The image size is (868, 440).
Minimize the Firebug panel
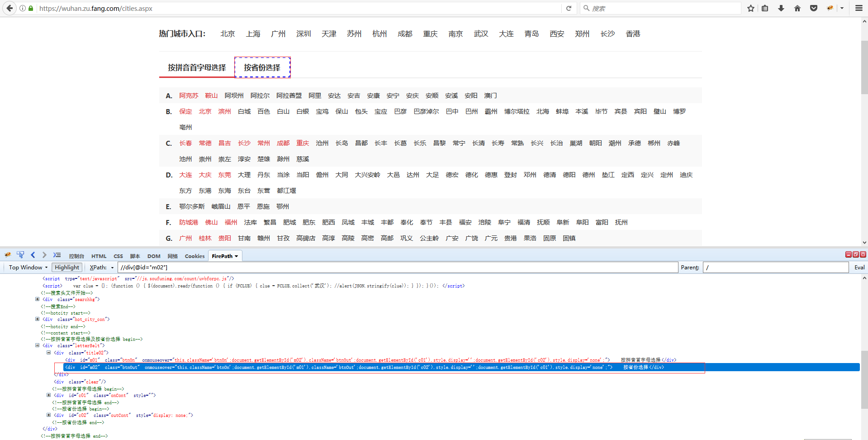click(x=849, y=254)
